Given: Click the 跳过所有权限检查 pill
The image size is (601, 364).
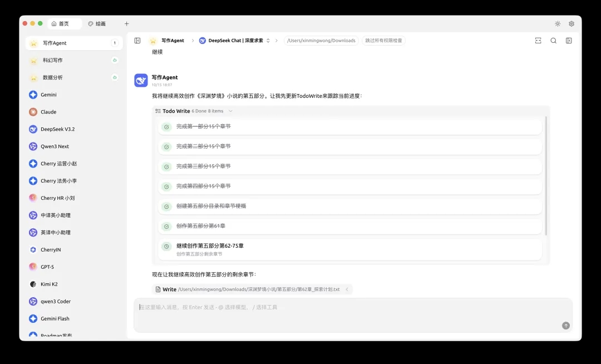Looking at the screenshot, I should [x=383, y=41].
